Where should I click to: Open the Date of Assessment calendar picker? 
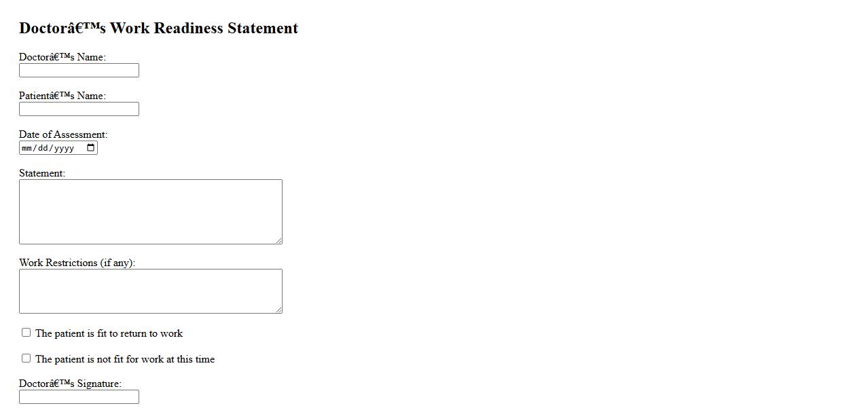click(91, 148)
